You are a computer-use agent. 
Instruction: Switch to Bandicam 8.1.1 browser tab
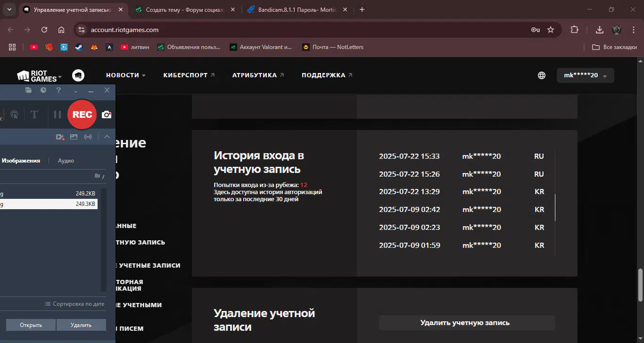pos(297,9)
